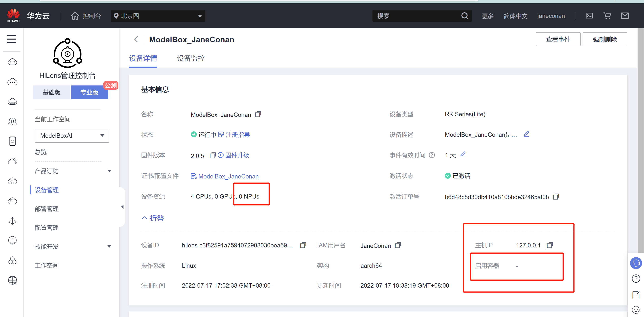Copy the host IP 127.0.0.1
The height and width of the screenshot is (317, 644).
tap(550, 245)
